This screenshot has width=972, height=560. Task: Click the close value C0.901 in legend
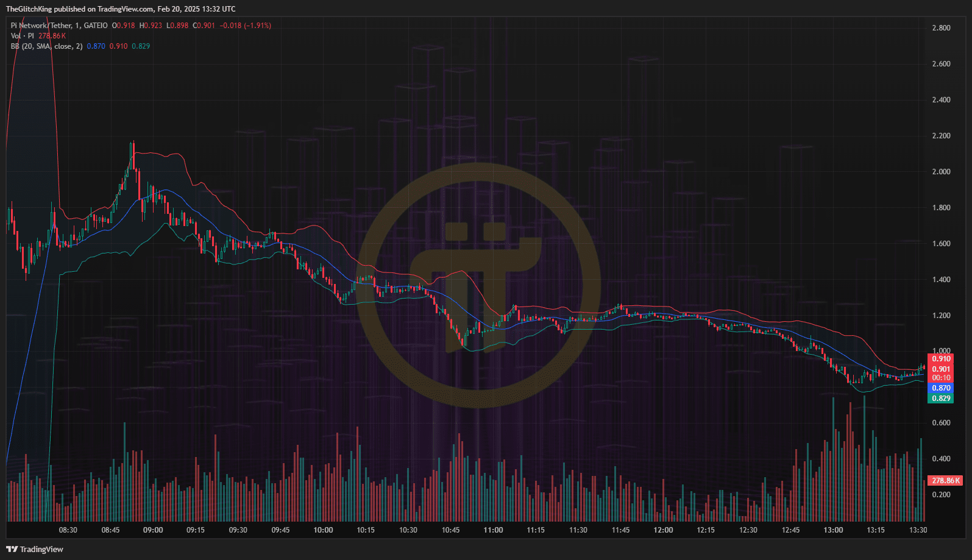[204, 26]
